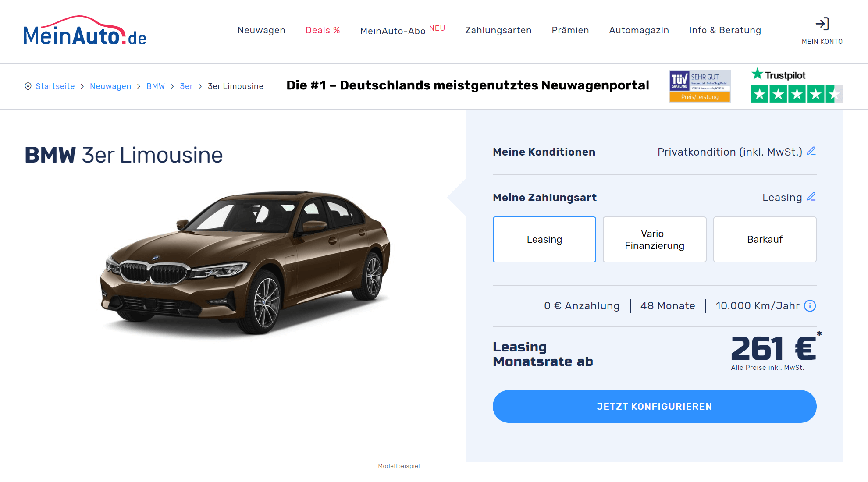Viewport: 868px width, 482px height.
Task: Open the TÜV Saarland Sehr Gut badge
Action: tap(700, 86)
